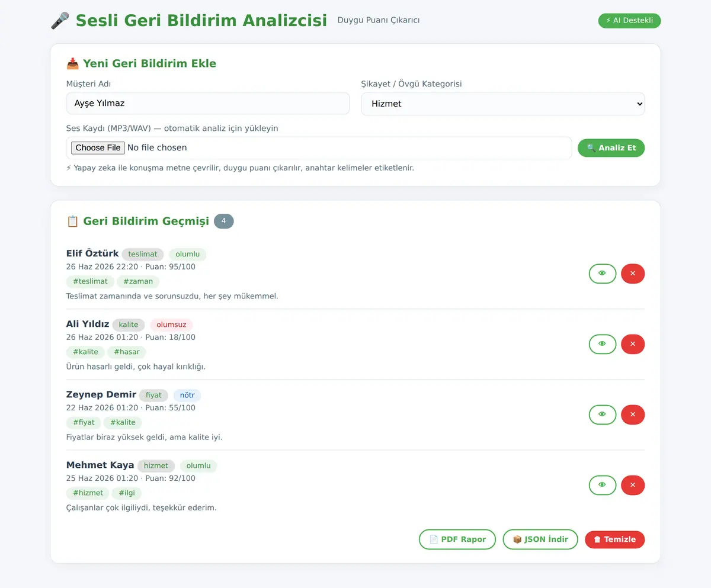
Task: Click the olumlu sentiment badge for Elif Öztürk
Action: pos(187,254)
